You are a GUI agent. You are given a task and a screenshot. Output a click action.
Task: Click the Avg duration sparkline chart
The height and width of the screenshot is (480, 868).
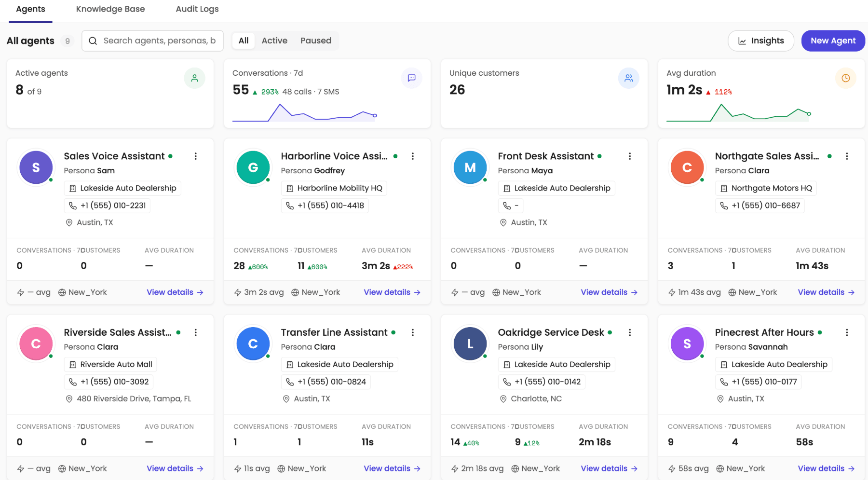738,112
